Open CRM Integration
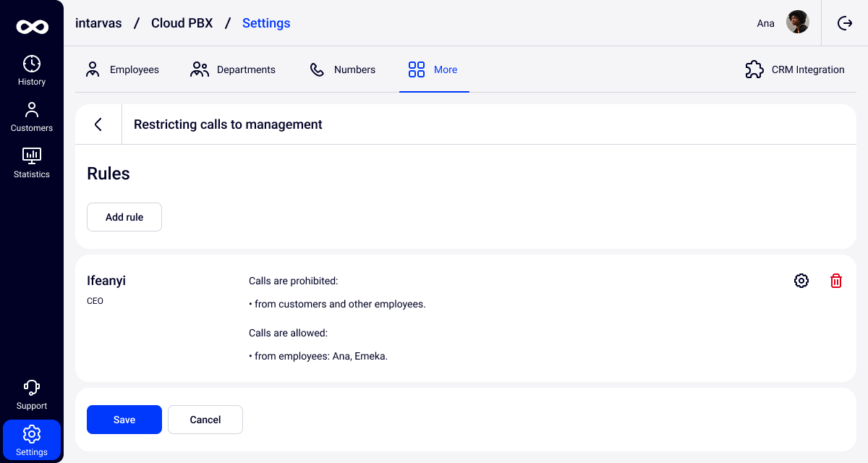Screen dimensions: 868x463 pyautogui.click(x=795, y=69)
